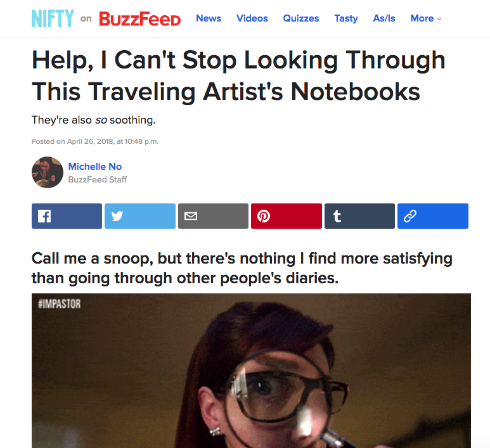Image resolution: width=490 pixels, height=448 pixels.
Task: Pin this article on Pinterest
Action: (x=287, y=216)
